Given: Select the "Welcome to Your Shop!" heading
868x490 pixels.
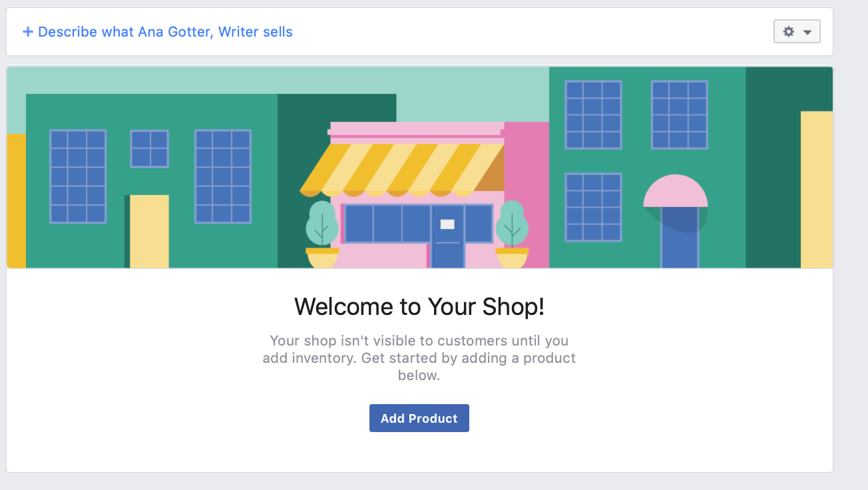Looking at the screenshot, I should [x=419, y=306].
